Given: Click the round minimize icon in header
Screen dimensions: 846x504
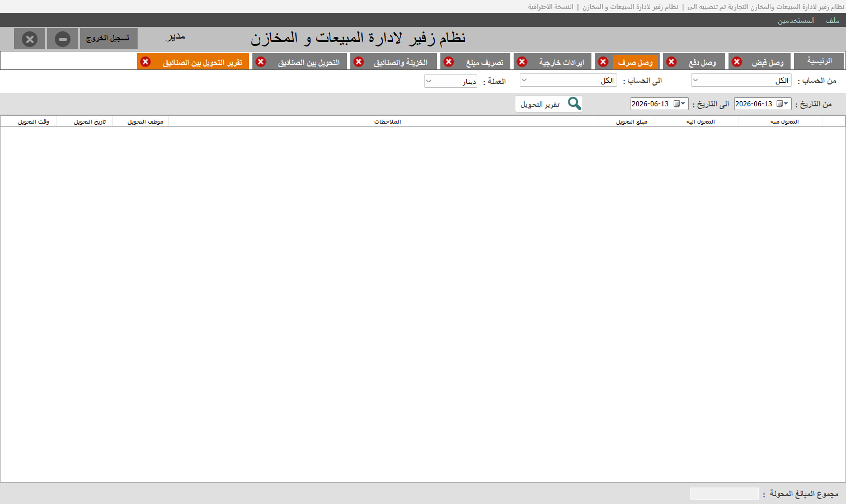Looking at the screenshot, I should tap(63, 39).
